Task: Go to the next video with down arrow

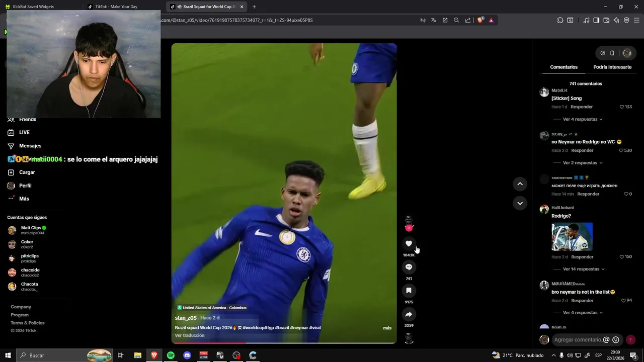Action: click(x=520, y=203)
